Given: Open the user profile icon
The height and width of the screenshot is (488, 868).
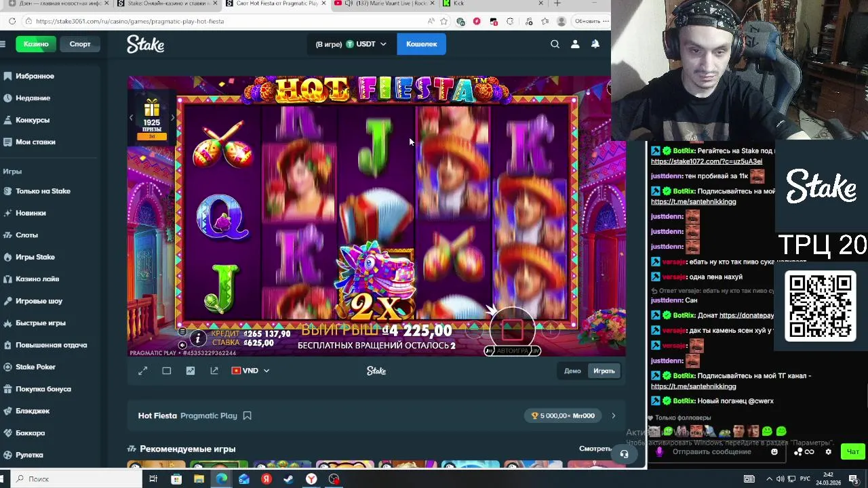Looking at the screenshot, I should (575, 44).
